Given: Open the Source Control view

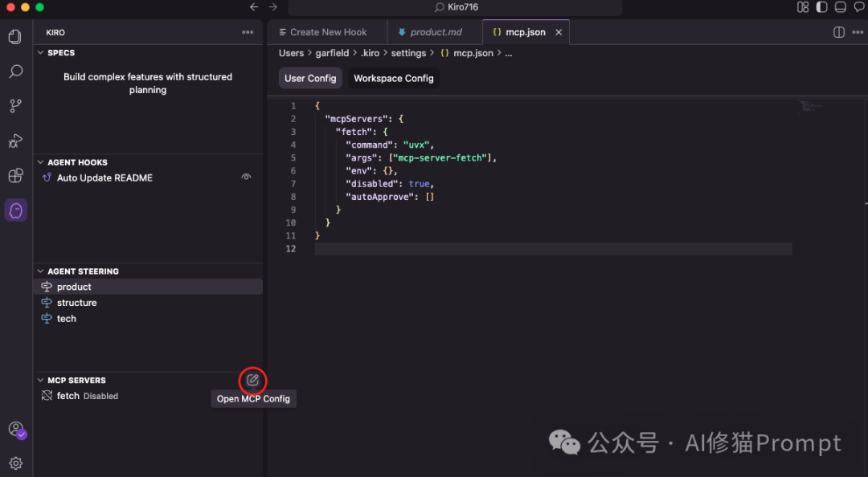Looking at the screenshot, I should tap(15, 106).
